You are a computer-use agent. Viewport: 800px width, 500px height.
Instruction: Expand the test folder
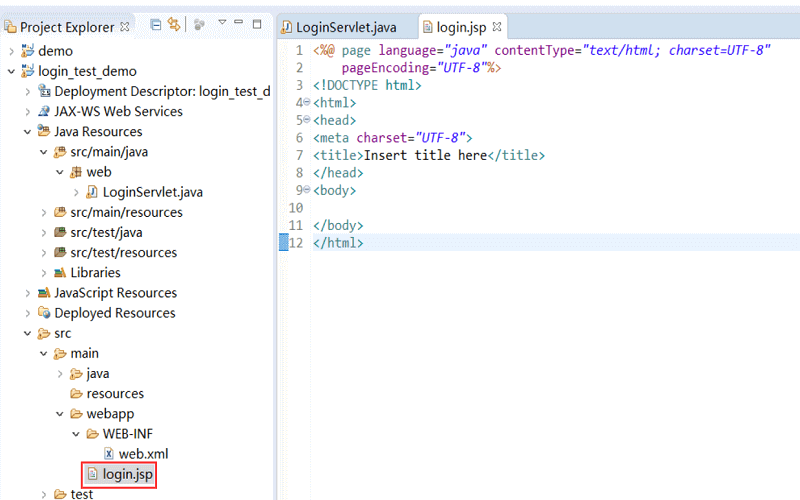click(x=44, y=494)
